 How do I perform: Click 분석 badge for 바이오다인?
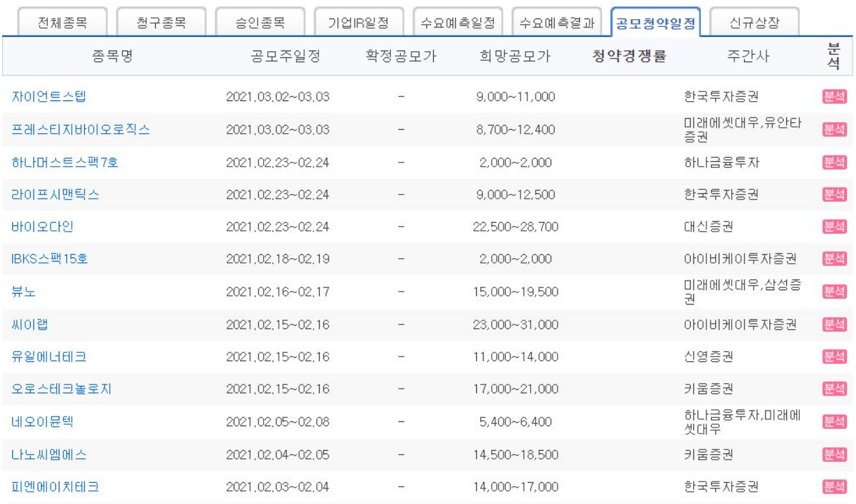pos(834,227)
